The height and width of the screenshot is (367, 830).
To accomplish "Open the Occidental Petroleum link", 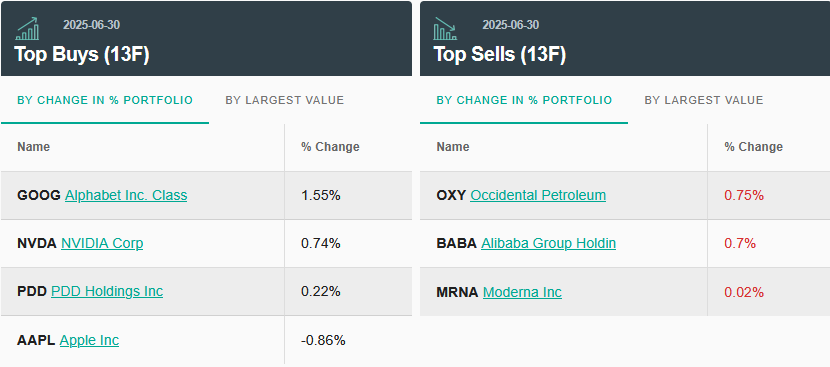I will pyautogui.click(x=538, y=195).
